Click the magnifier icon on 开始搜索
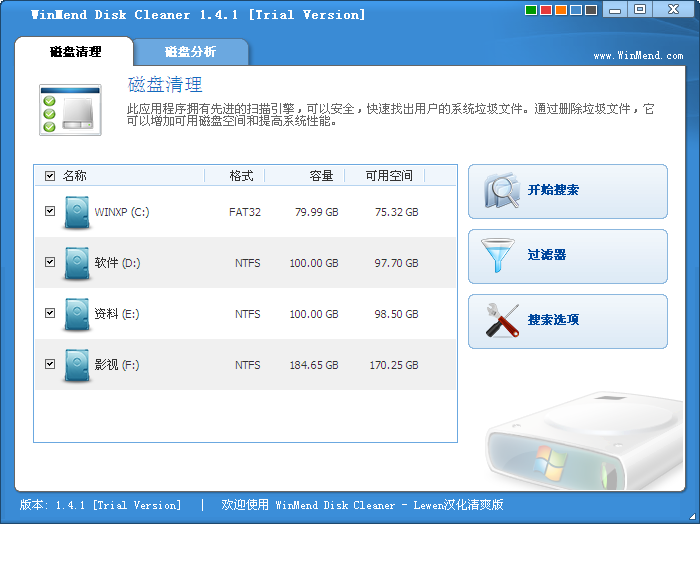 click(x=502, y=191)
